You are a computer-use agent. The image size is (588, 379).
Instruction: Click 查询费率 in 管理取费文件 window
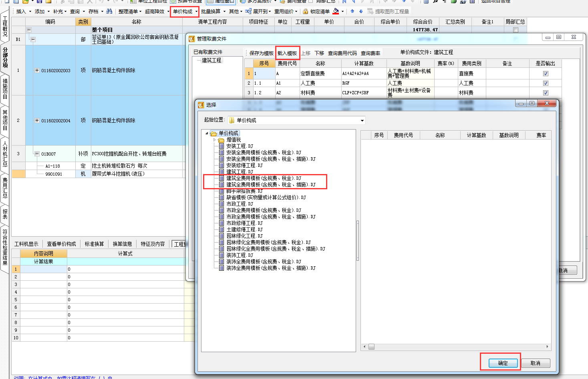pos(371,53)
